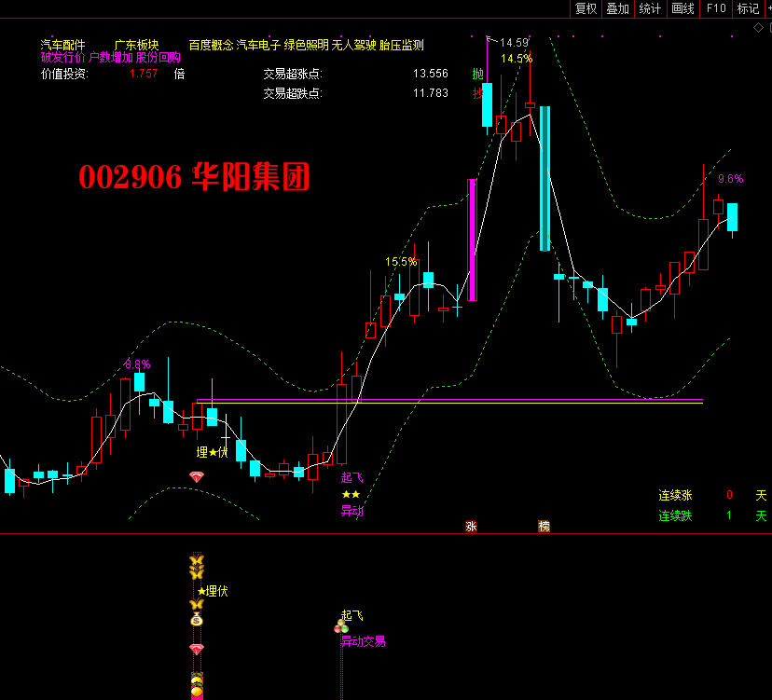Screen dimensions: 772x700
Task: Click the tall magenta candle bar
Action: click(472, 240)
